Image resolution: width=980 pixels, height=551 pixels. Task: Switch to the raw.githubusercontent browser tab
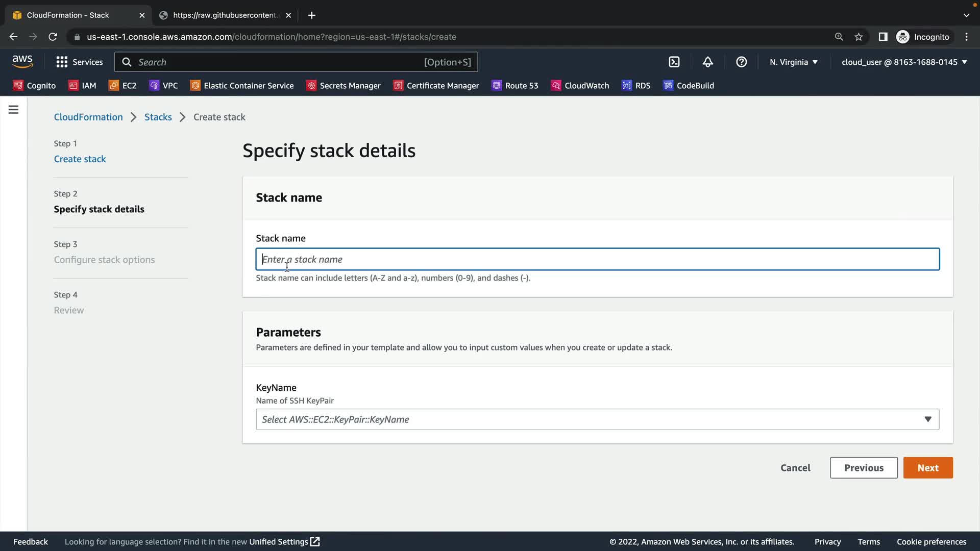pyautogui.click(x=225, y=15)
